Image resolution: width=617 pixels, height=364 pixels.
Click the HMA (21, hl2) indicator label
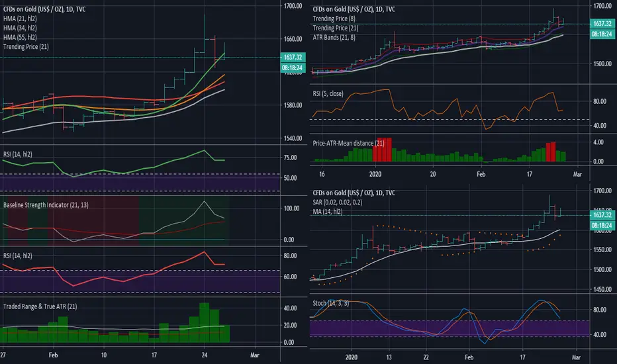coord(20,19)
